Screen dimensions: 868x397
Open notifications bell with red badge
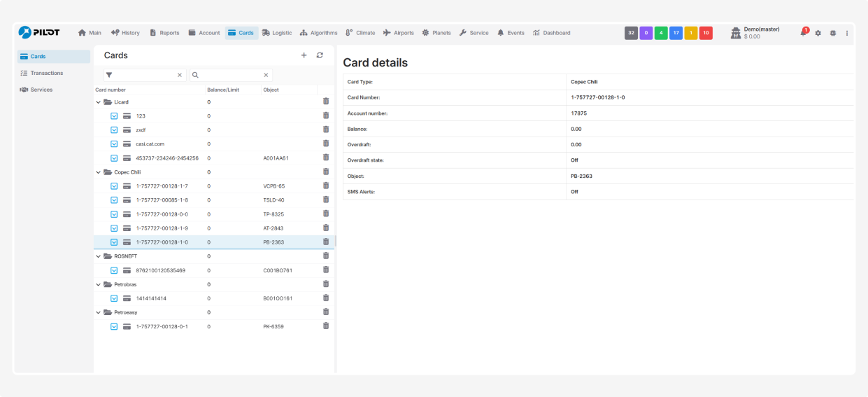pyautogui.click(x=803, y=33)
